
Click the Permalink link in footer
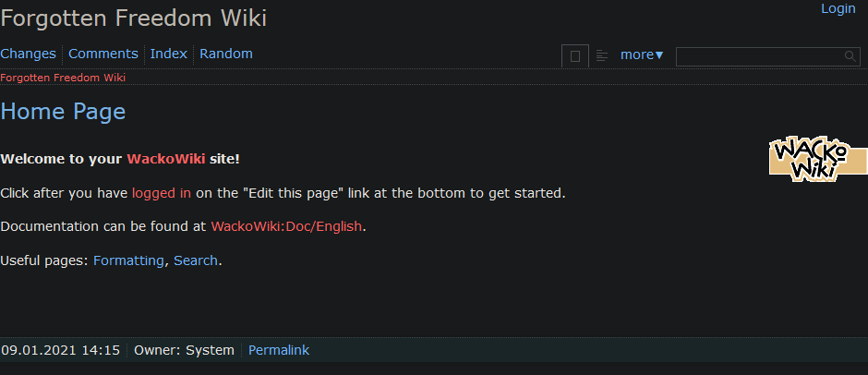tap(279, 350)
